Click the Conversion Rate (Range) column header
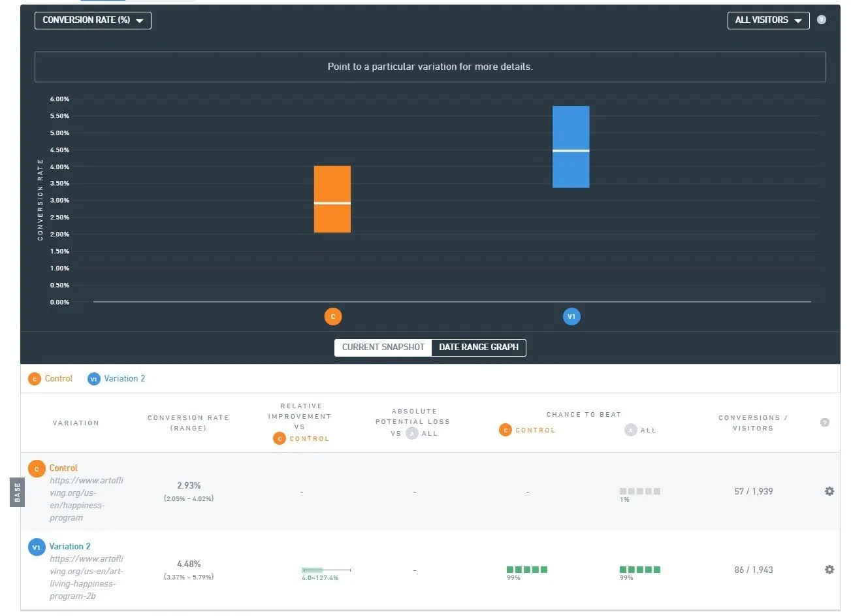Screen dimensions: 851x616 [188, 423]
